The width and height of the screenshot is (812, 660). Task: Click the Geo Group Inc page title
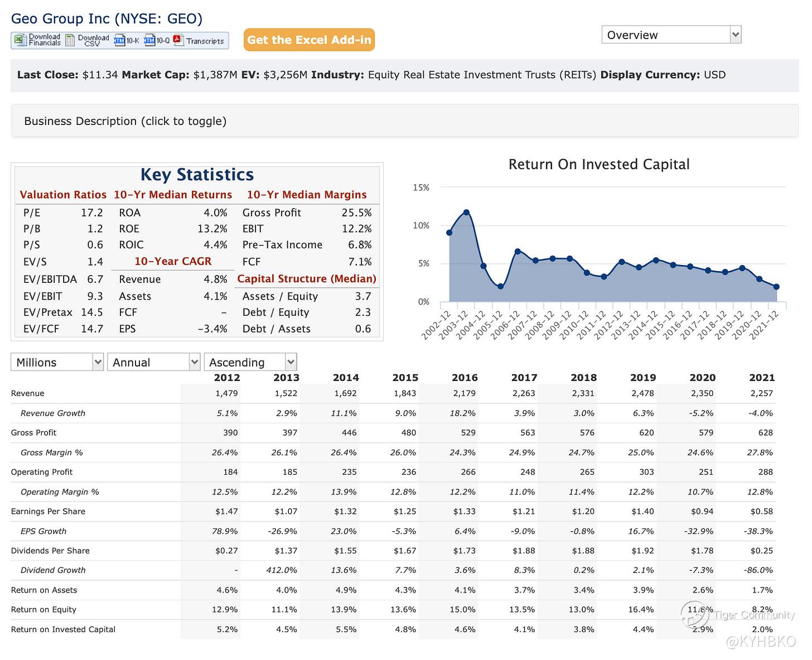tap(107, 18)
